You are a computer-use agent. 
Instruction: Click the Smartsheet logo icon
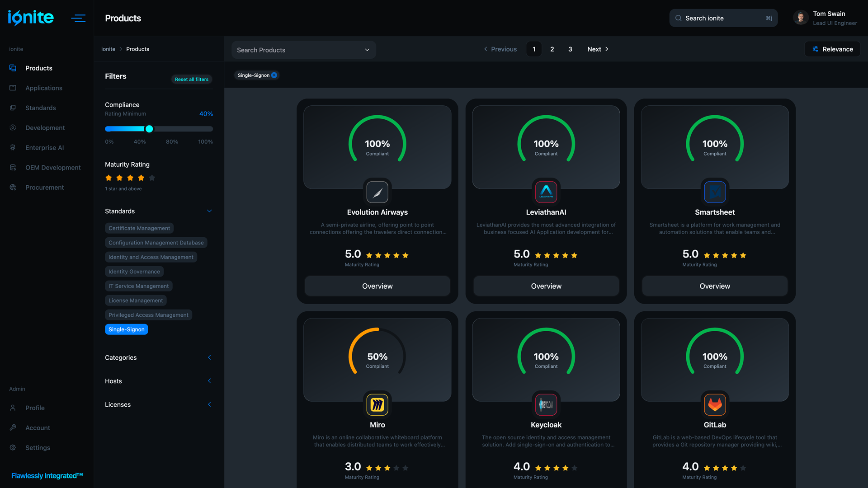(x=715, y=192)
